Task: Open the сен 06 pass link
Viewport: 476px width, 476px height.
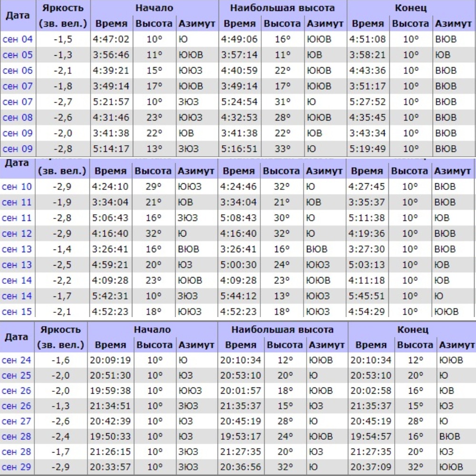Action: (x=18, y=70)
